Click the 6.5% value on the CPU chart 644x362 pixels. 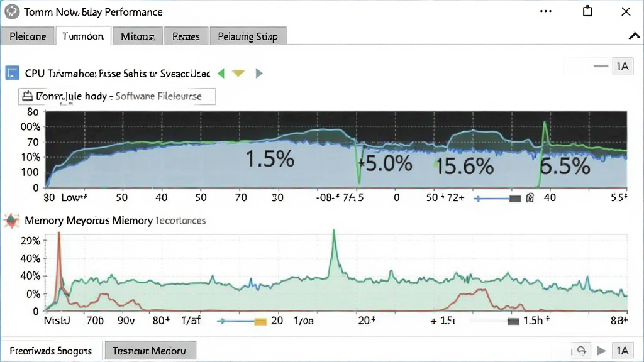(x=565, y=167)
